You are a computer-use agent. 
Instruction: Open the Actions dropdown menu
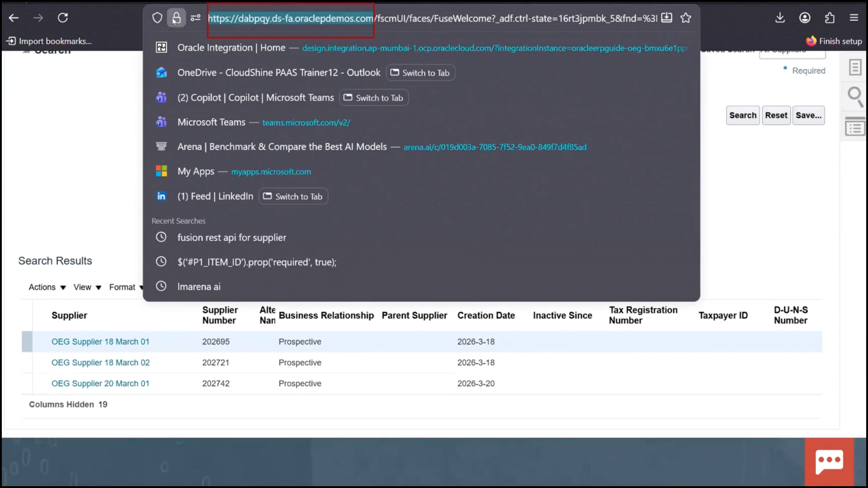(x=47, y=287)
